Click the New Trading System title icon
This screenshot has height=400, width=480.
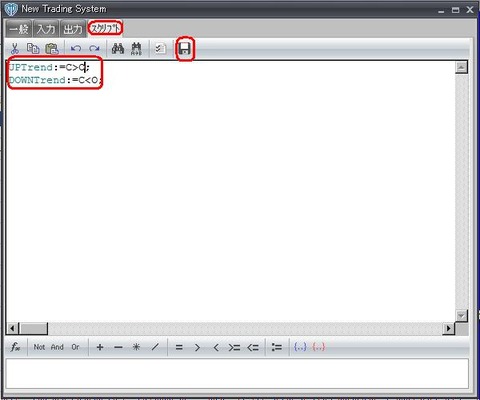(x=11, y=9)
